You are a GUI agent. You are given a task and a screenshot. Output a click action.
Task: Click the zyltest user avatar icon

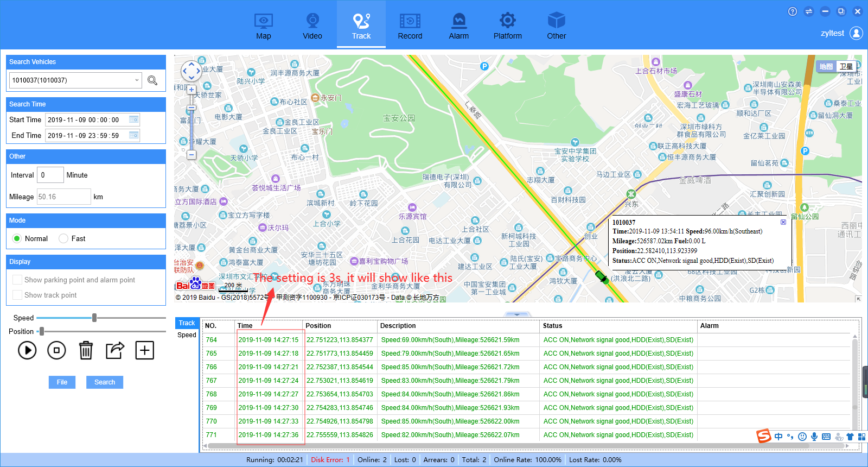point(856,33)
